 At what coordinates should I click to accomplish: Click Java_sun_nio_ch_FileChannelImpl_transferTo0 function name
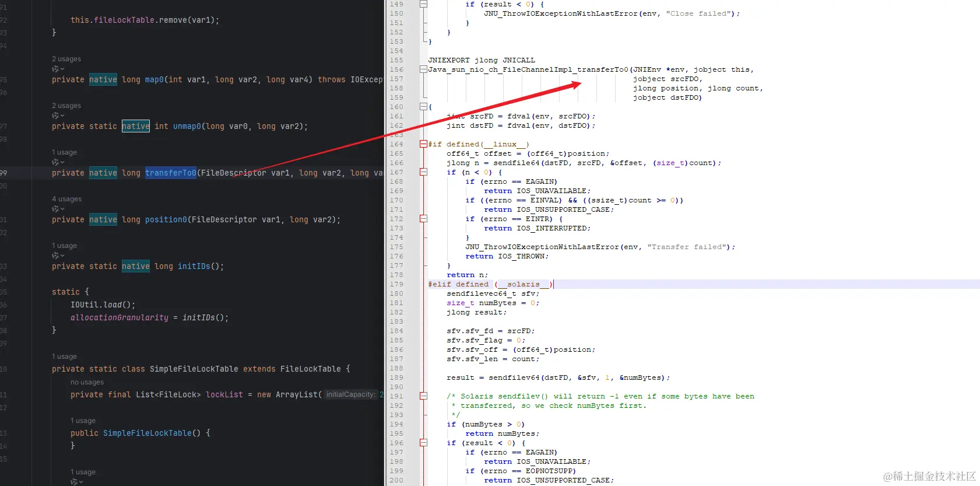(528, 69)
